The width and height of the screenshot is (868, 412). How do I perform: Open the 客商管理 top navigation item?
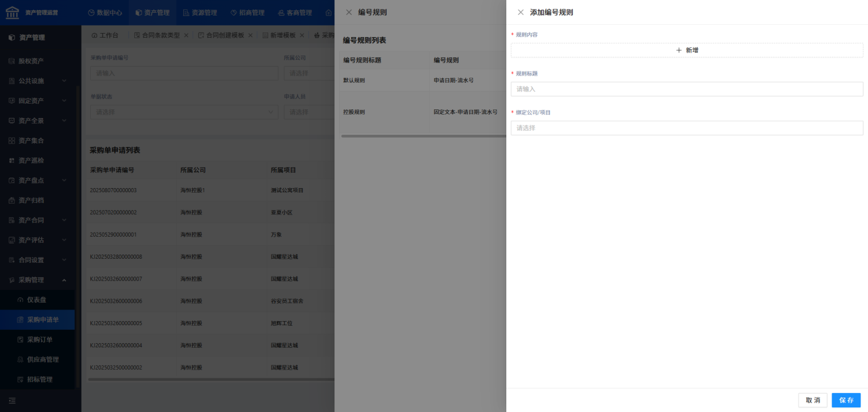(x=295, y=12)
